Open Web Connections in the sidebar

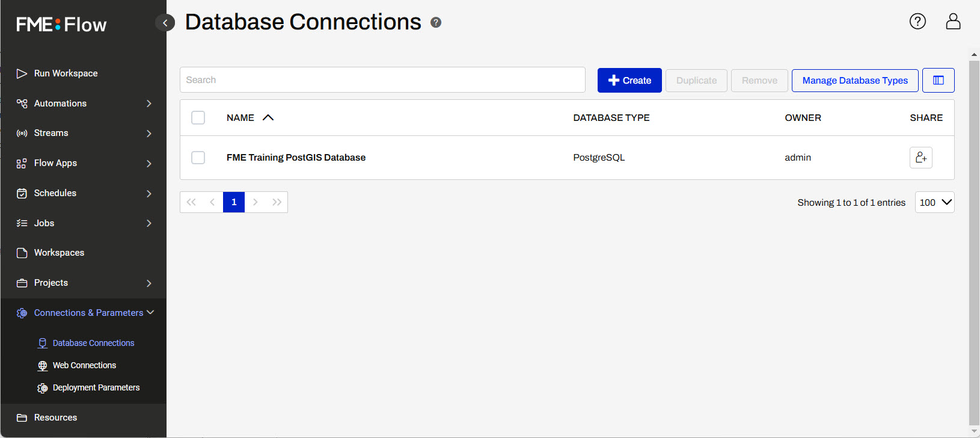click(x=84, y=365)
